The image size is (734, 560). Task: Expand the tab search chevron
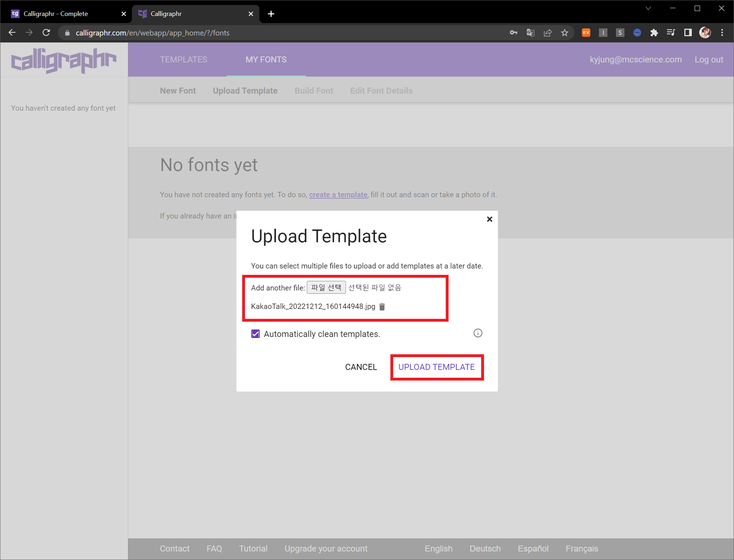pyautogui.click(x=648, y=8)
